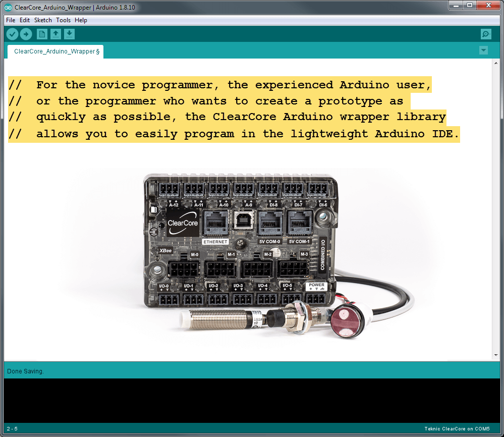Click the Open sketch icon

click(55, 34)
